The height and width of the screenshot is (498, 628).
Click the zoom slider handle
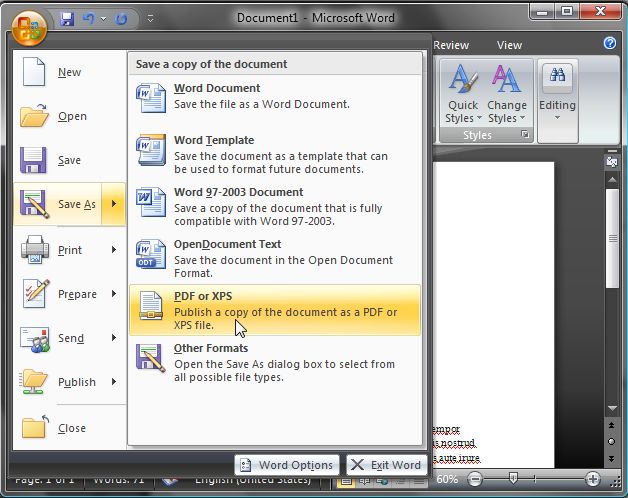[513, 478]
